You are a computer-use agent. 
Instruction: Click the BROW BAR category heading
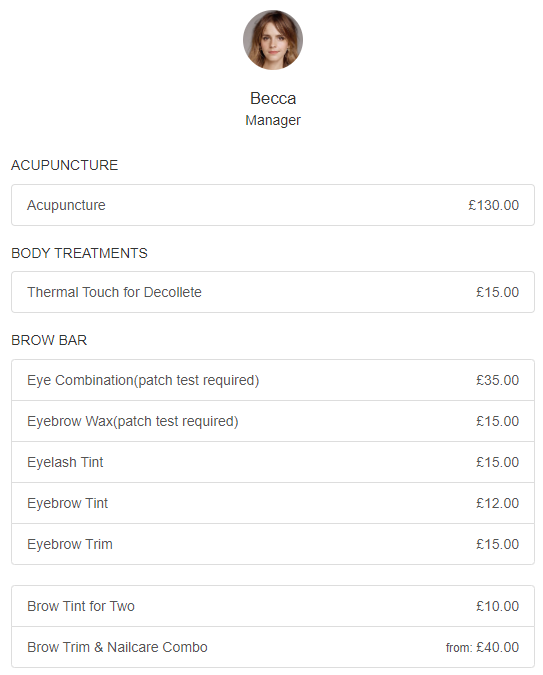click(49, 340)
